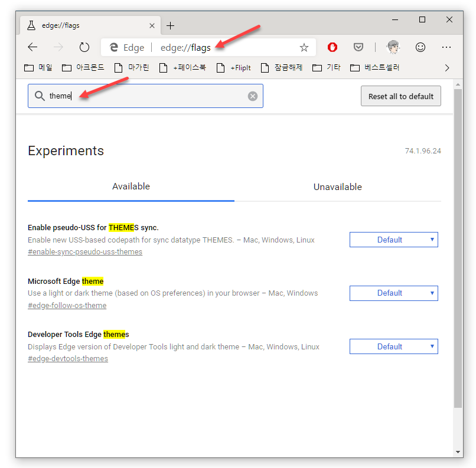Close the edge://flags tab
Viewport: 476px width, 468px height.
152,26
